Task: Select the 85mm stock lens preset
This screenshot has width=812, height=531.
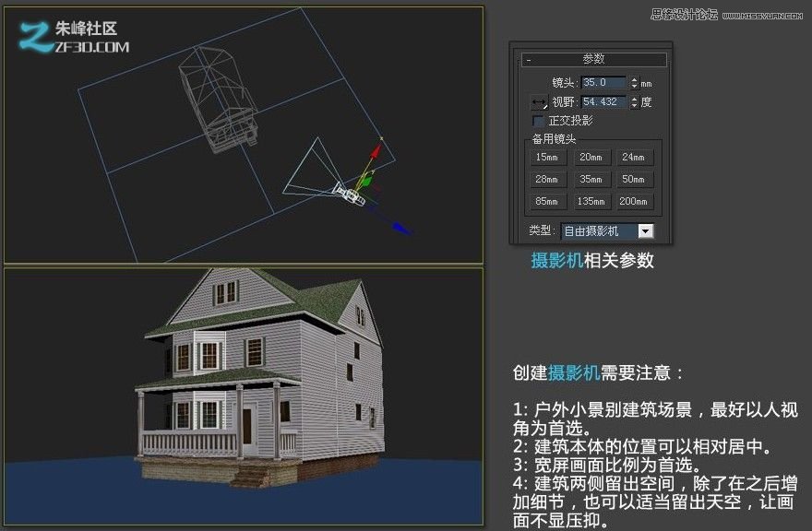Action: pyautogui.click(x=547, y=202)
